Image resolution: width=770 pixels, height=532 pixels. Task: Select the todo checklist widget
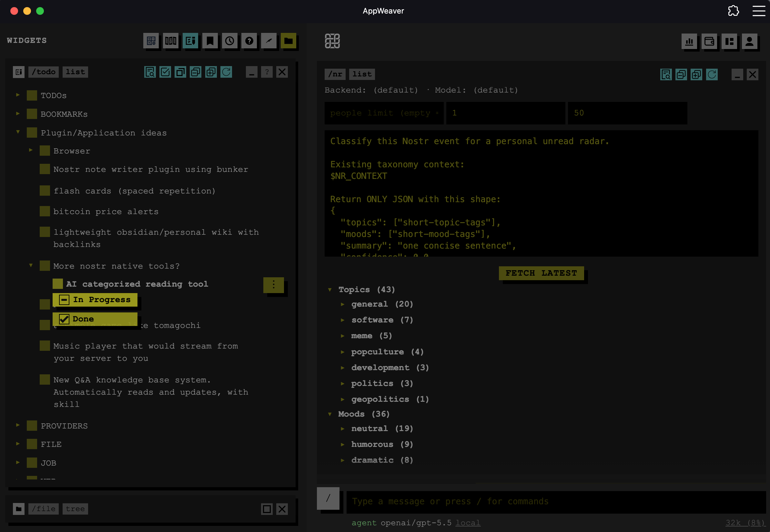coord(190,41)
